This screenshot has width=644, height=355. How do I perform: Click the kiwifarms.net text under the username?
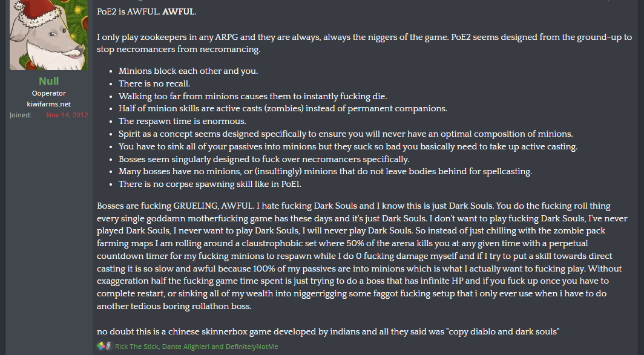tap(48, 104)
